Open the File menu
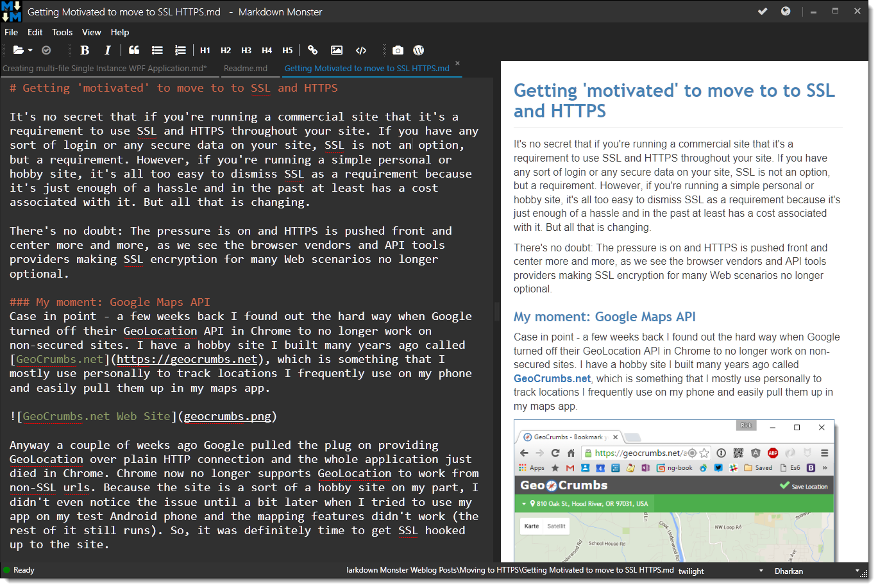878x588 pixels. (x=12, y=32)
